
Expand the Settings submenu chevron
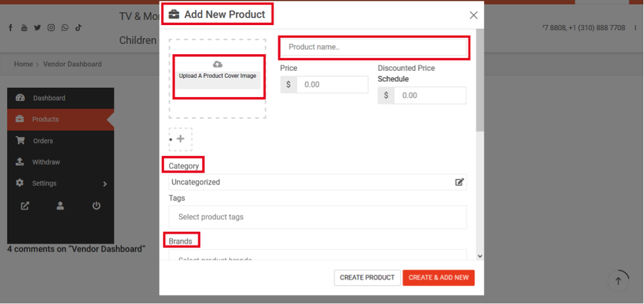tap(104, 184)
